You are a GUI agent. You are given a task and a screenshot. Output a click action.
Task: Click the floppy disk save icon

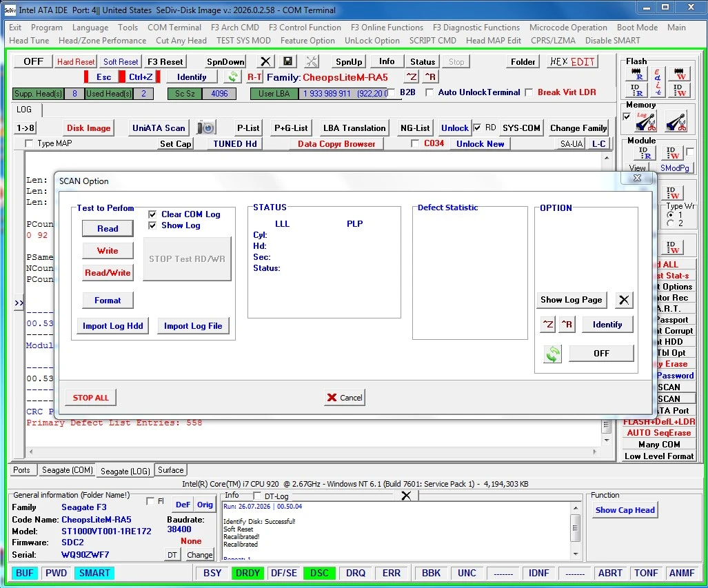(287, 61)
